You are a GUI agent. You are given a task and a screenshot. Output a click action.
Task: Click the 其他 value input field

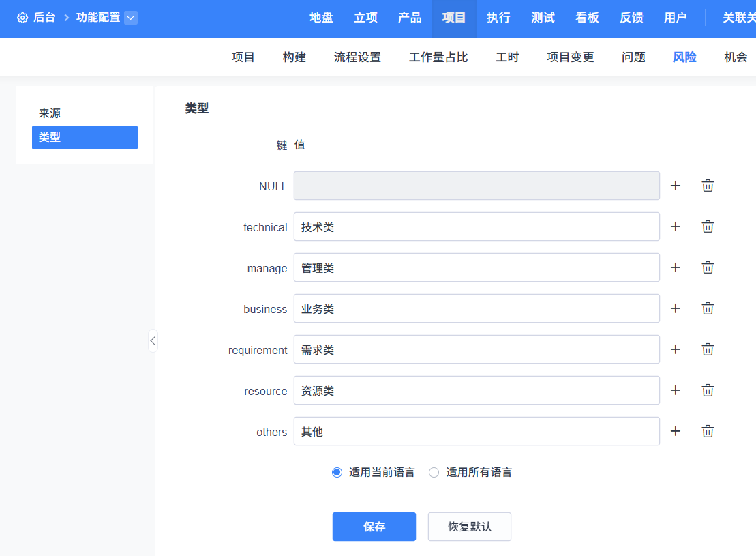476,431
